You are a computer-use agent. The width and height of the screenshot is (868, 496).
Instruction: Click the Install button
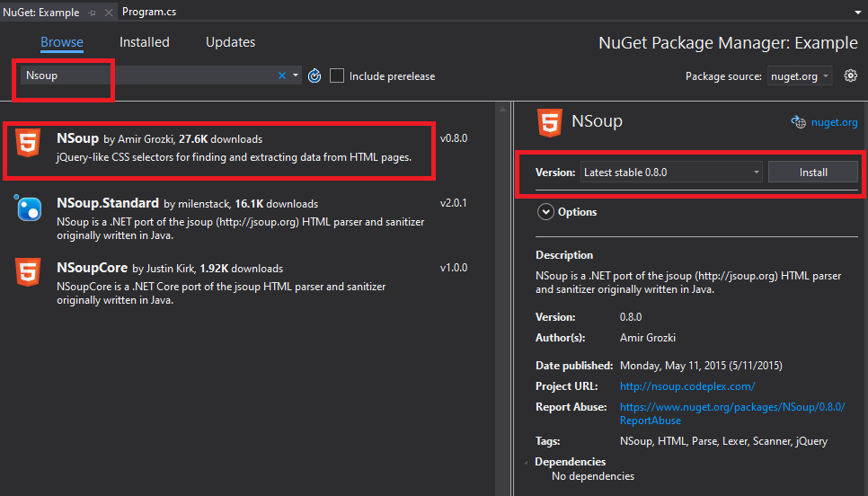point(812,173)
